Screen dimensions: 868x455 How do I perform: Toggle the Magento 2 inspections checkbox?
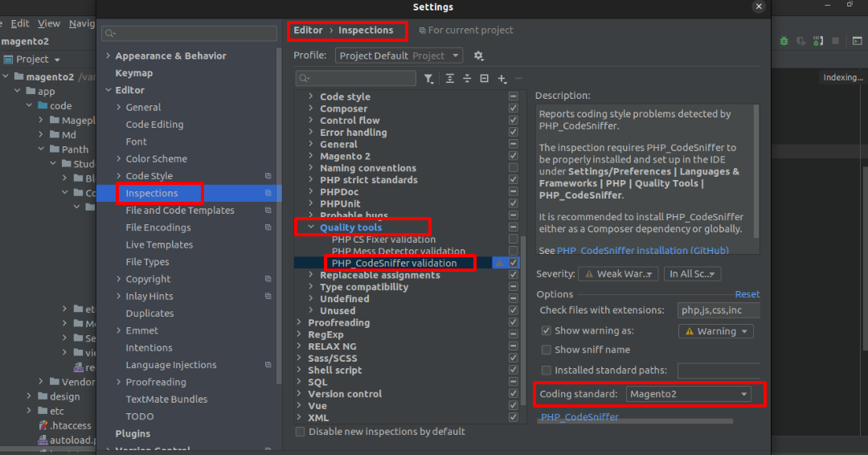[513, 156]
